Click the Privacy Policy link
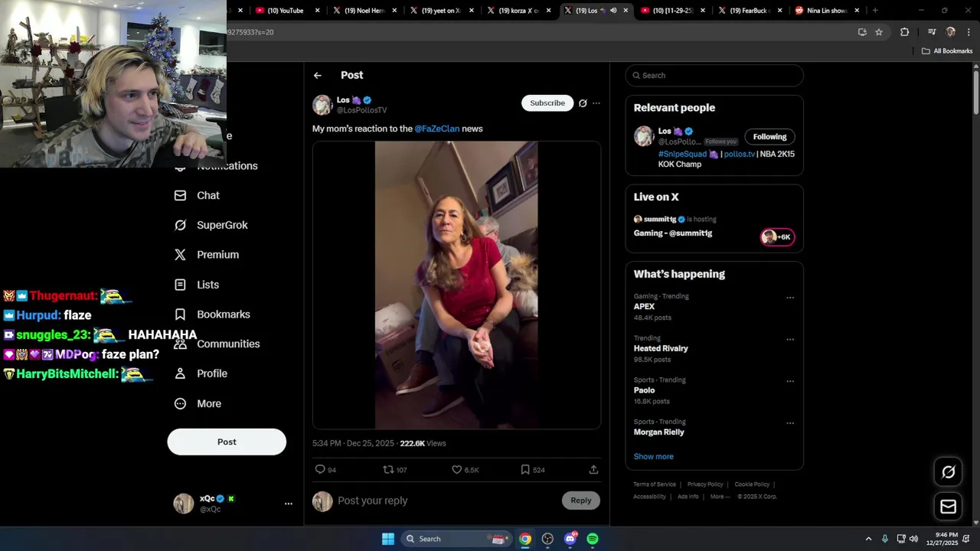The width and height of the screenshot is (980, 551). pyautogui.click(x=705, y=484)
